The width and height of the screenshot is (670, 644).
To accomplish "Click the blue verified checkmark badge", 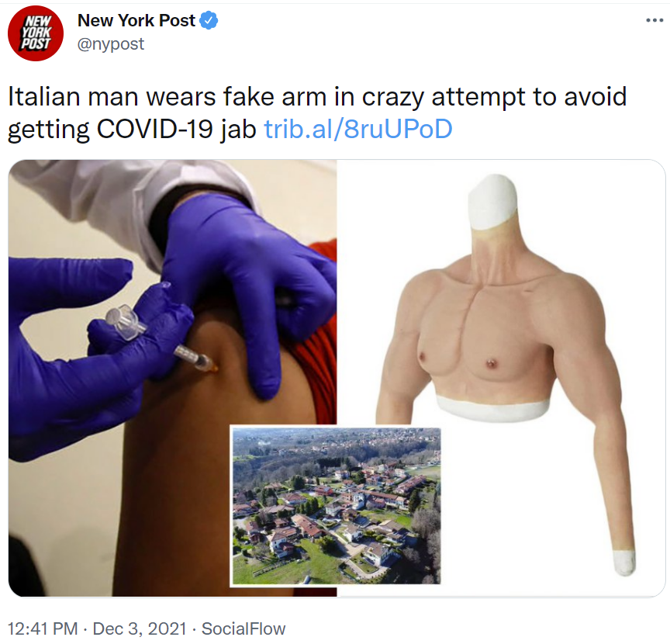I will point(209,20).
